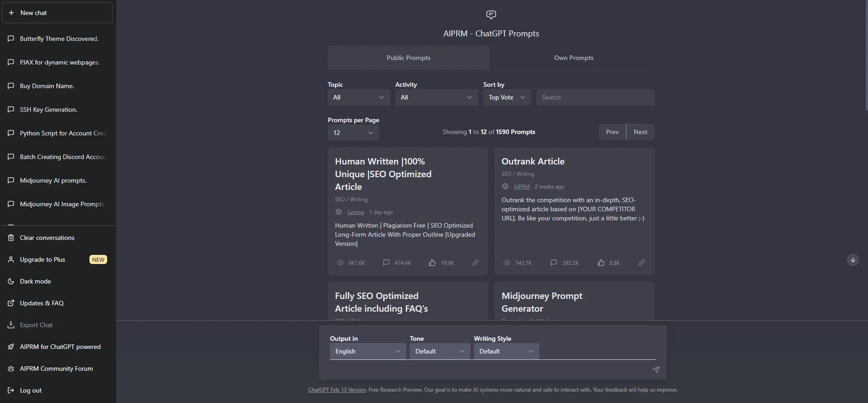Click the rocket icon for AIPRM for ChatGPT powered

[x=11, y=347]
